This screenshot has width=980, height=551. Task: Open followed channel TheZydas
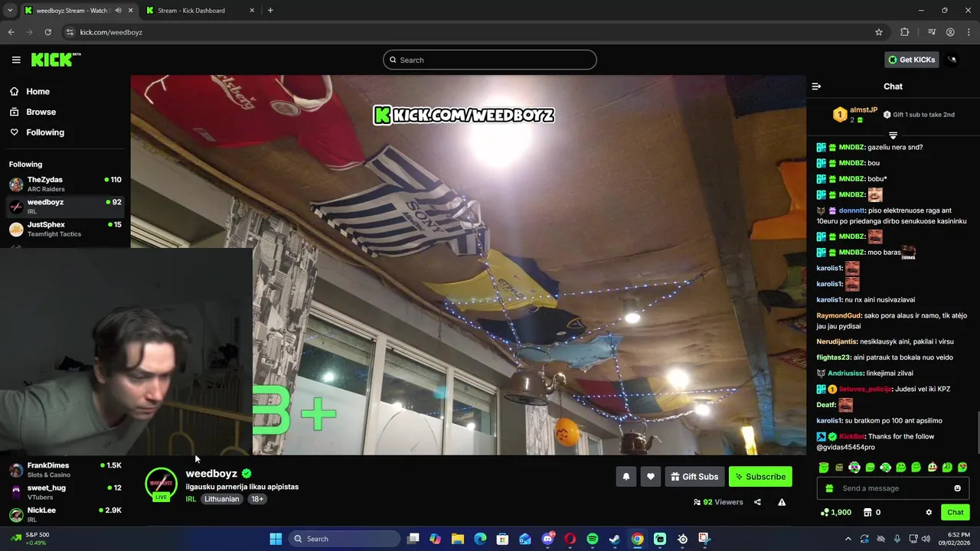pyautogui.click(x=65, y=184)
